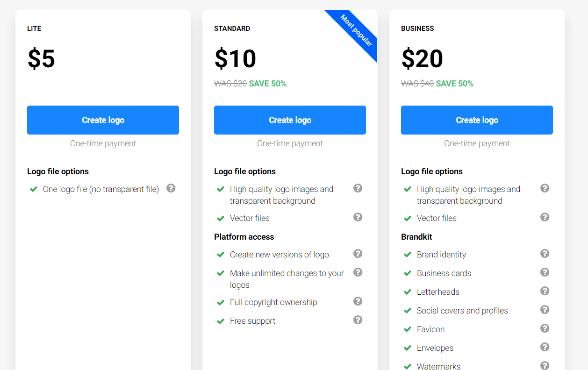Show help for Full copyright ownership
This screenshot has height=370, width=588.
point(358,301)
